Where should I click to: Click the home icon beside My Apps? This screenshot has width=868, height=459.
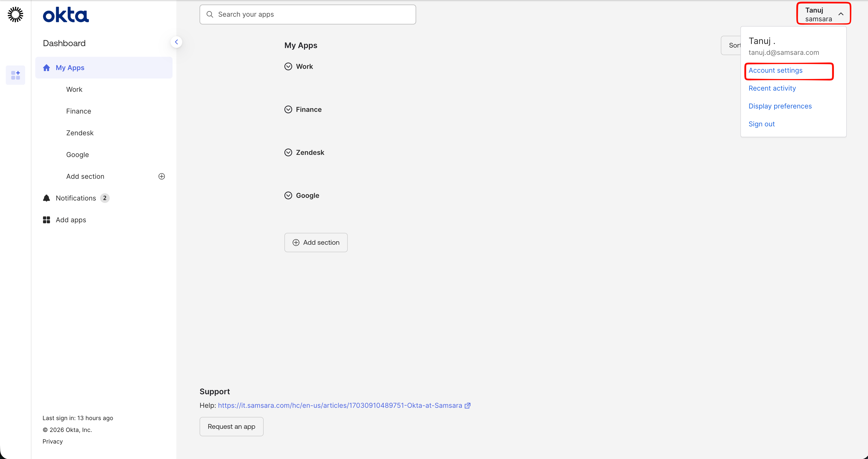pyautogui.click(x=46, y=68)
